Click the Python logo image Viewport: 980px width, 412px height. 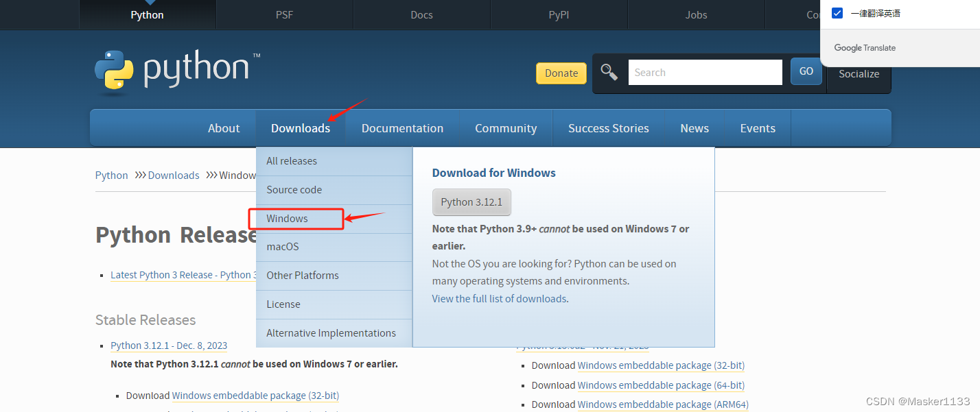coord(178,72)
